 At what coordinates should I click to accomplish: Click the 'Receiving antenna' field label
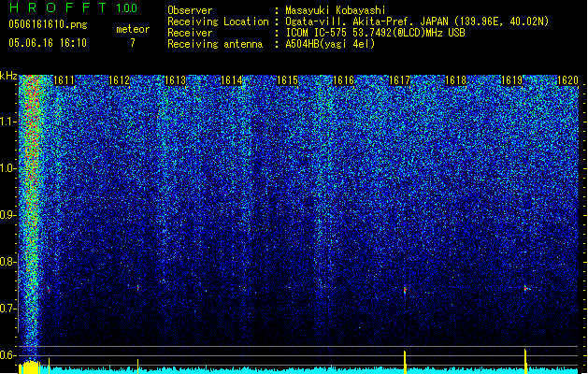click(215, 44)
